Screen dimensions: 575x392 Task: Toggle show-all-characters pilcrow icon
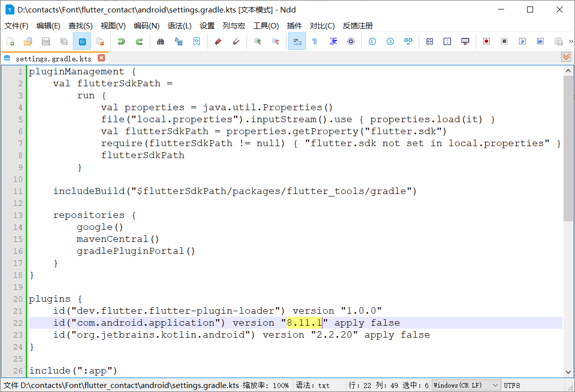click(x=314, y=41)
